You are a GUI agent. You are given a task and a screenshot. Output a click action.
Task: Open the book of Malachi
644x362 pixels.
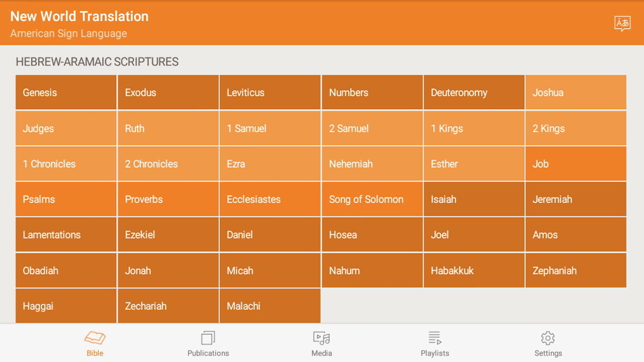pyautogui.click(x=270, y=306)
